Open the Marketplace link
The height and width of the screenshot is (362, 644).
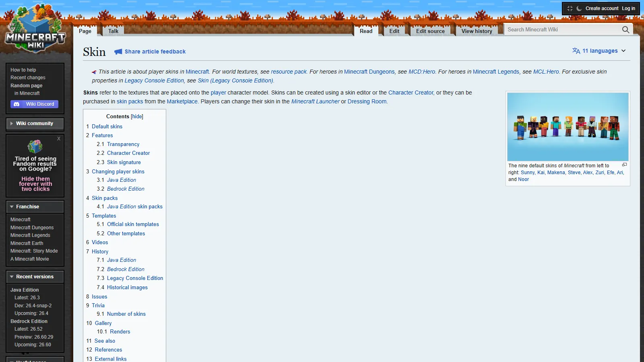coord(182,101)
